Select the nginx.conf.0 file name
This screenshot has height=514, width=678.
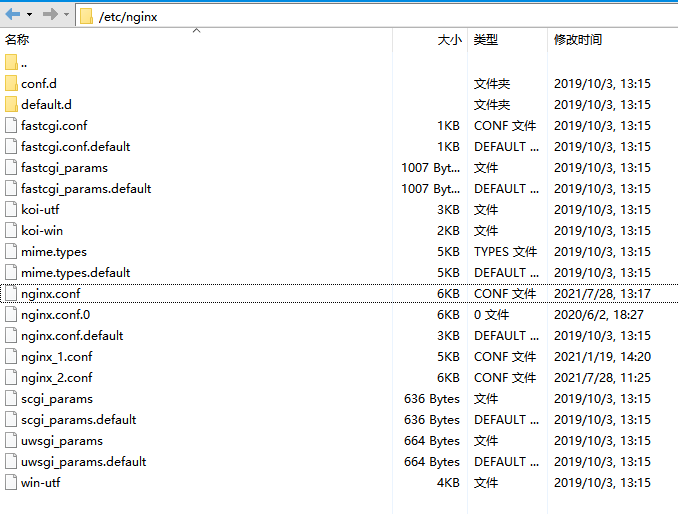(56, 315)
